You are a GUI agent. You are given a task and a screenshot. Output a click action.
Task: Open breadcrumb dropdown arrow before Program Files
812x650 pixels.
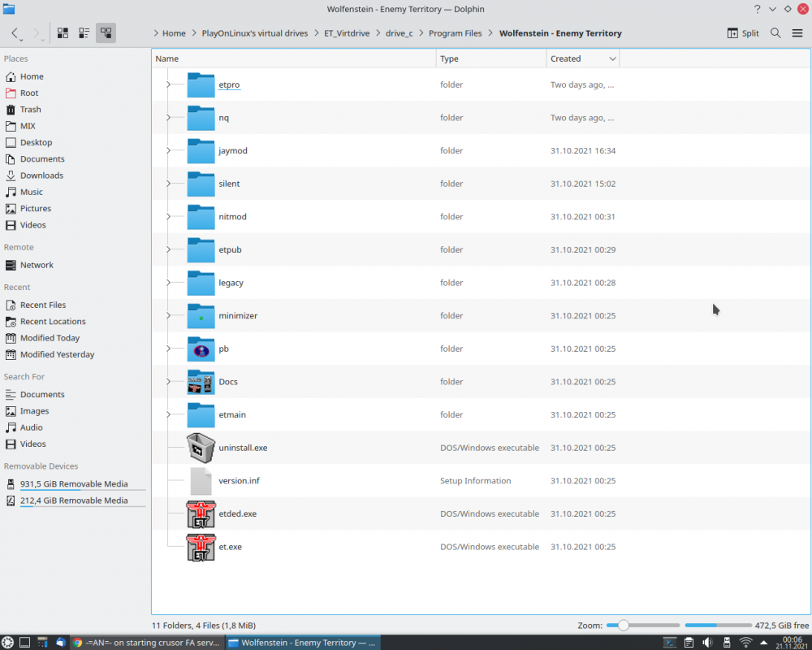click(421, 33)
